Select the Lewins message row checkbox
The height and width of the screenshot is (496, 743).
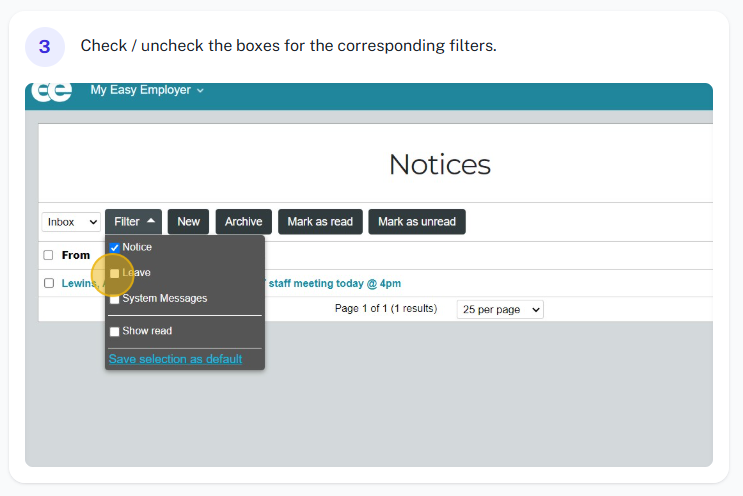click(49, 283)
